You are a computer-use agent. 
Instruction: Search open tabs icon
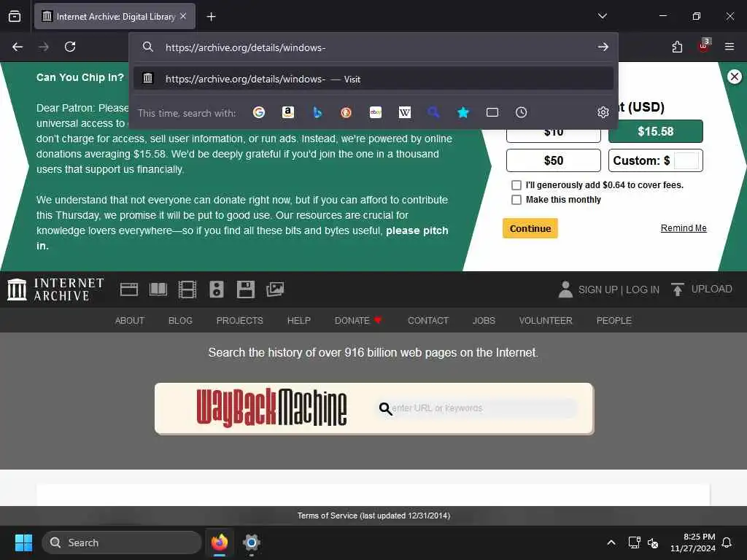tap(492, 112)
